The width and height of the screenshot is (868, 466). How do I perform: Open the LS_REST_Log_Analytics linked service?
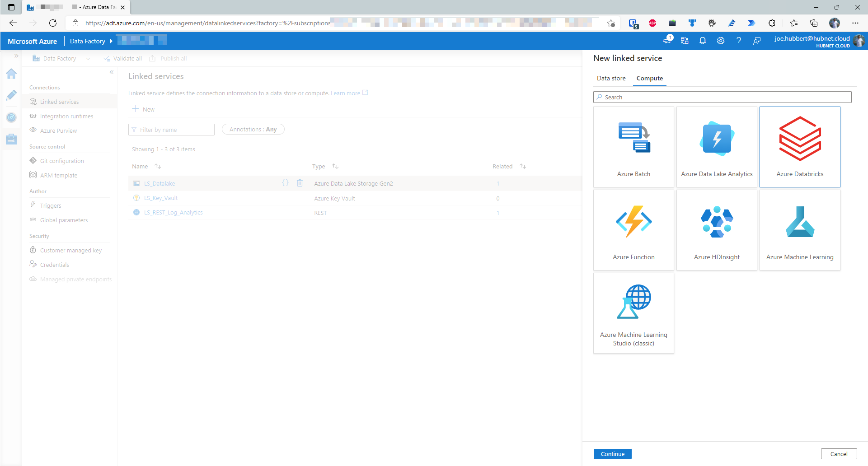click(x=173, y=213)
